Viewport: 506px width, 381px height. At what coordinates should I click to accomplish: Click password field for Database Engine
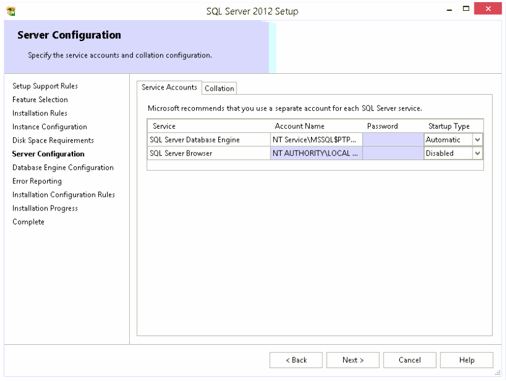[393, 140]
